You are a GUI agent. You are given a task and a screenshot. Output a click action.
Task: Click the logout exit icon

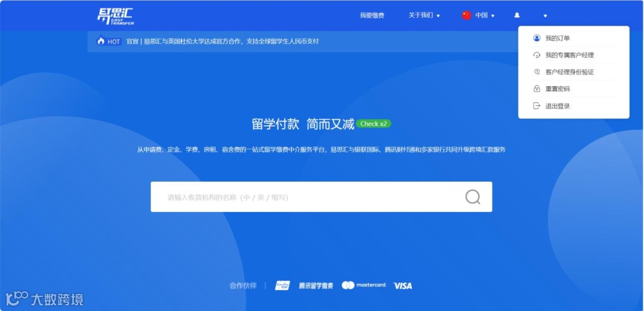click(x=537, y=106)
